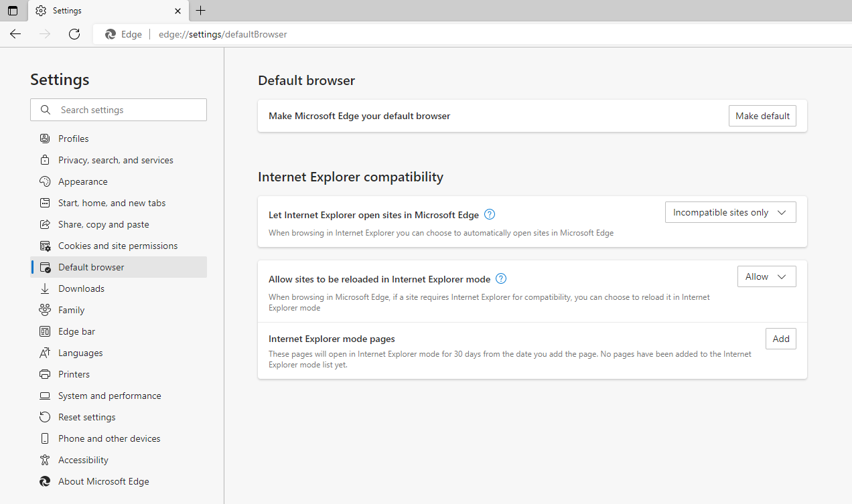Click help icon beside Allow sites to be reloaded

[501, 279]
